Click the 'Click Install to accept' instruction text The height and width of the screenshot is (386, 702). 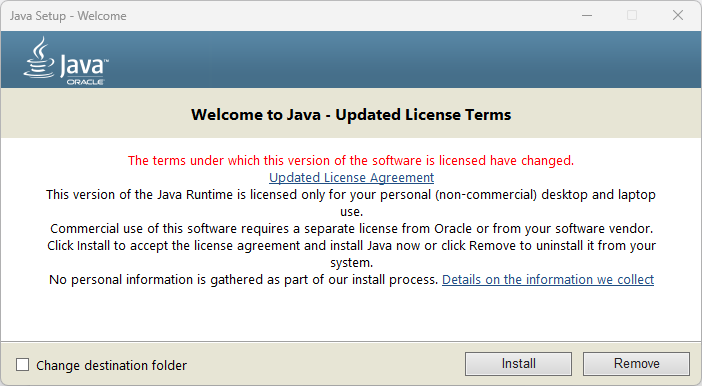[x=351, y=254]
